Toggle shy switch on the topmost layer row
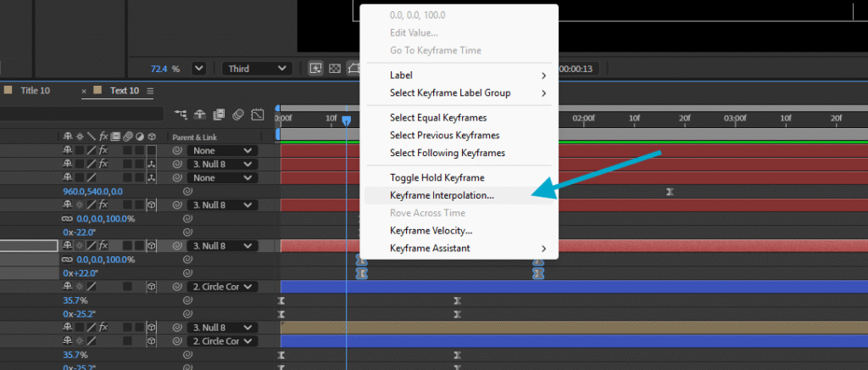This screenshot has height=370, width=868. coord(68,151)
